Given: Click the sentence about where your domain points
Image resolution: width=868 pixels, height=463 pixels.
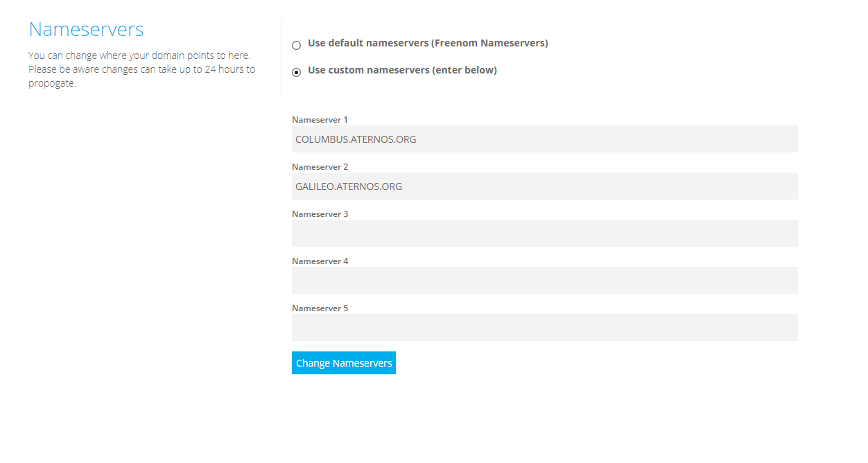Looking at the screenshot, I should 139,55.
